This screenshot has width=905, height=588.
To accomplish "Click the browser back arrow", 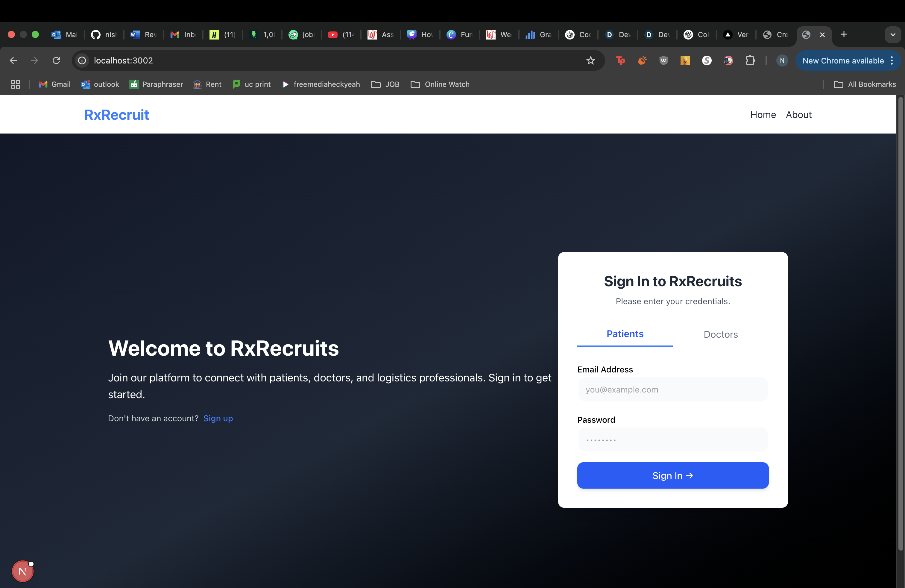I will click(x=13, y=60).
